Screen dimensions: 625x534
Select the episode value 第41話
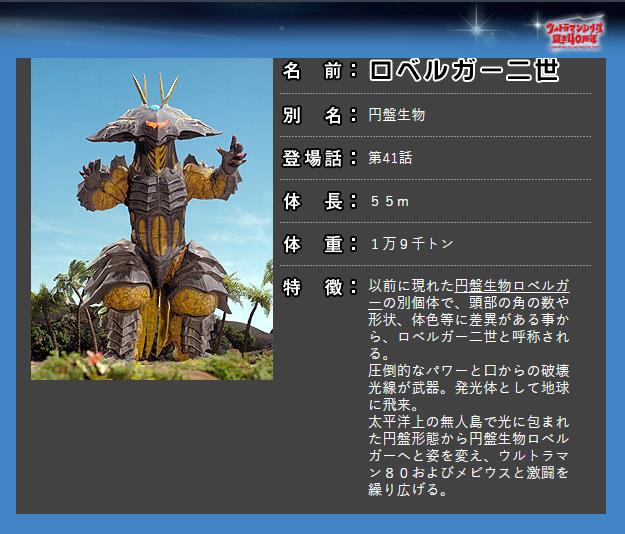pyautogui.click(x=390, y=158)
